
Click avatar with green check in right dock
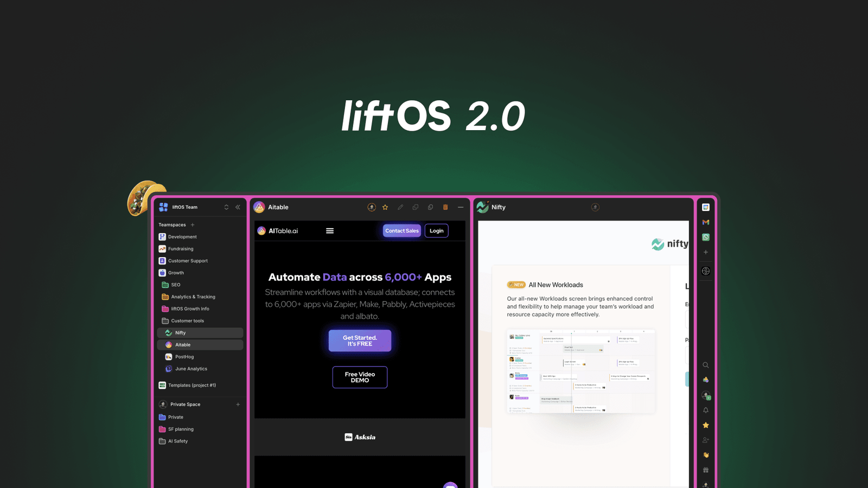[x=706, y=396]
